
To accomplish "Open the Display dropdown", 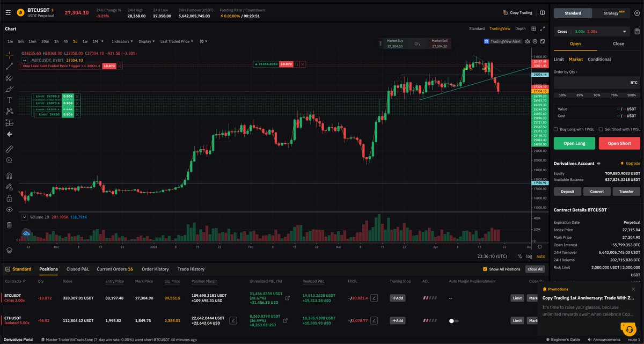I will pos(147,41).
